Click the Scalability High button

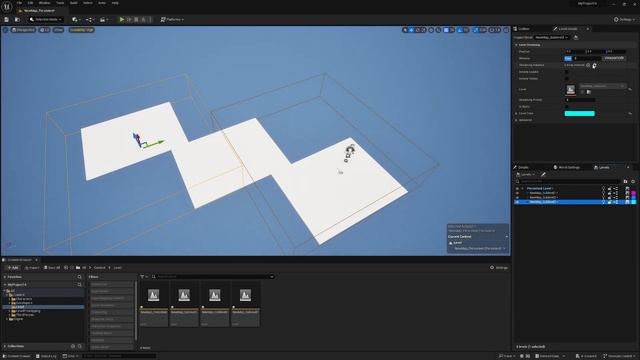81,30
